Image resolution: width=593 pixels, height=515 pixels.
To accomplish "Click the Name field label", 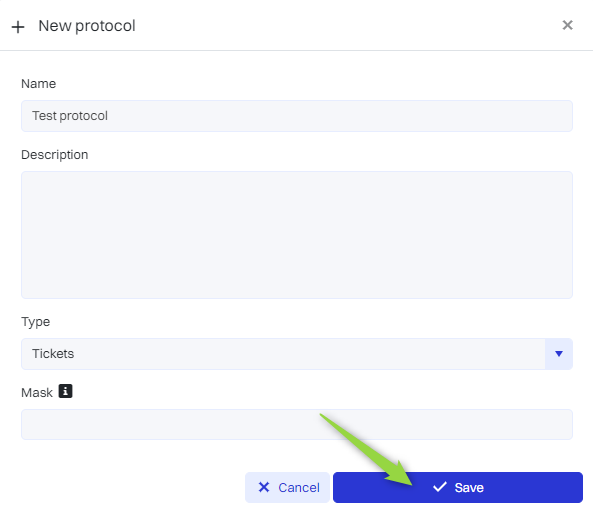I will click(39, 84).
